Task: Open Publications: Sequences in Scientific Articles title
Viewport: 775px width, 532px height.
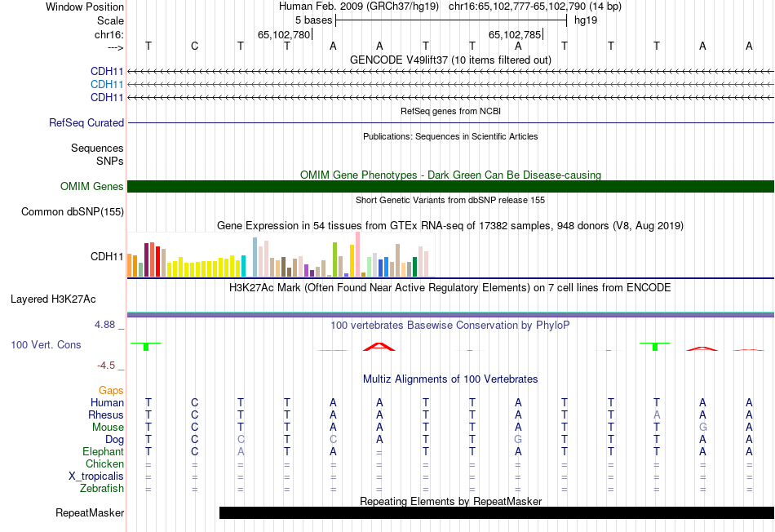Action: [450, 136]
